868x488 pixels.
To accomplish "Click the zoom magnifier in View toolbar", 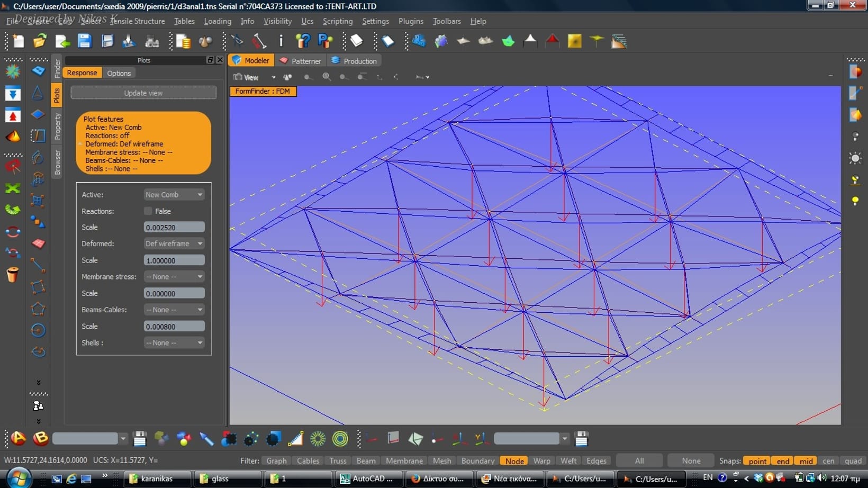I will point(327,77).
